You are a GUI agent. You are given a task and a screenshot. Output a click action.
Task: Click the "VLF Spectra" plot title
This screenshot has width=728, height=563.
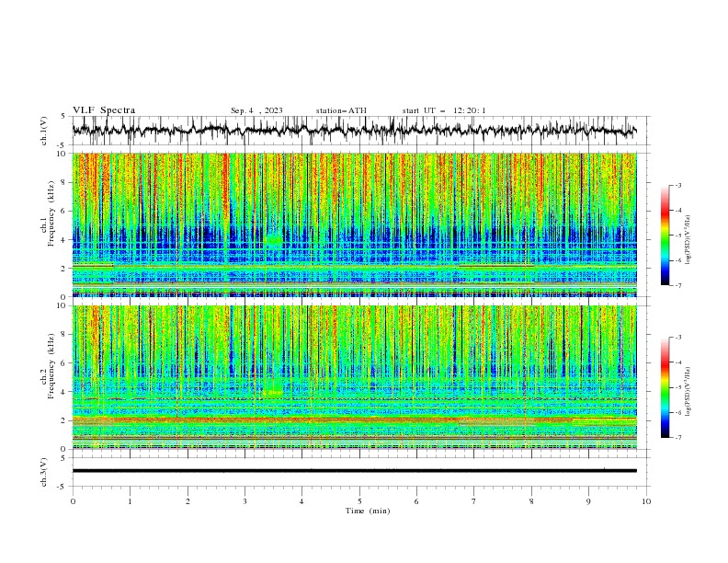(104, 110)
